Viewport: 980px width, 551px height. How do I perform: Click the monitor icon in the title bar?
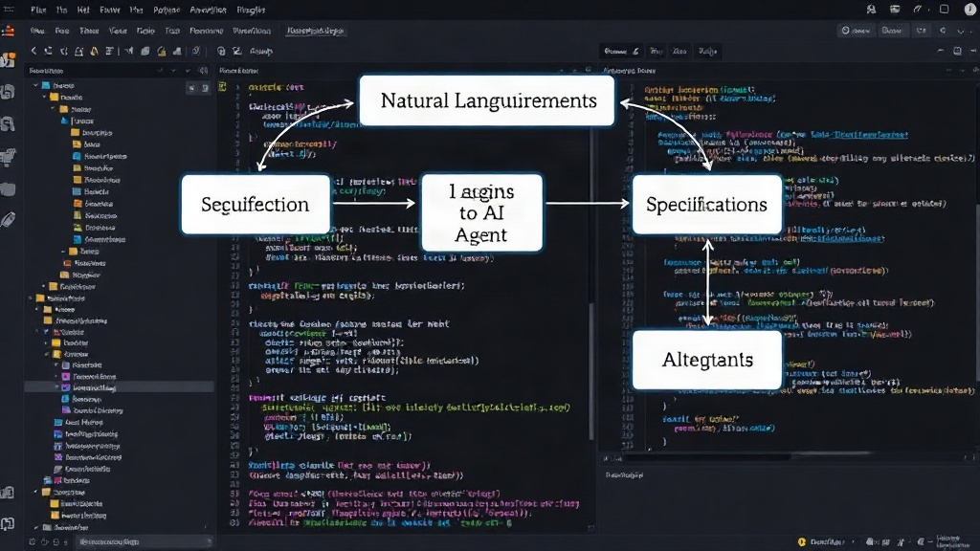click(x=895, y=10)
